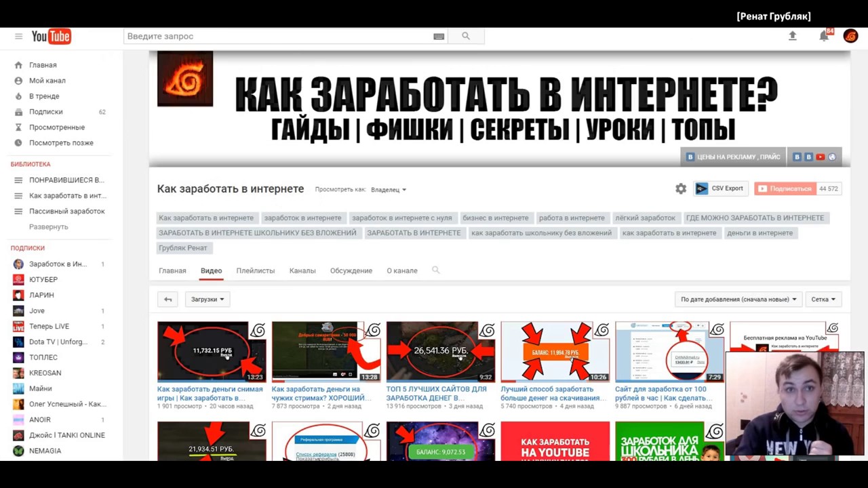868x488 pixels.
Task: Switch to the Обсуждение tab
Action: 351,270
